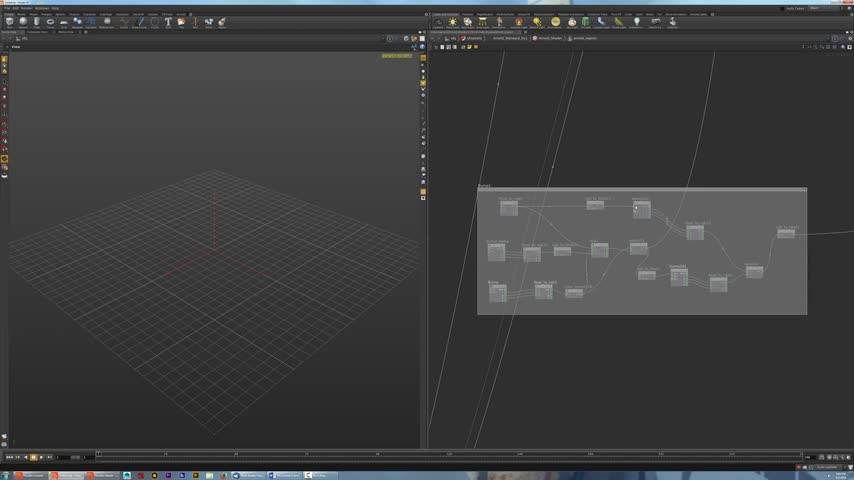Play animation backward in playbar
This screenshot has height=480, width=854.
pos(26,457)
